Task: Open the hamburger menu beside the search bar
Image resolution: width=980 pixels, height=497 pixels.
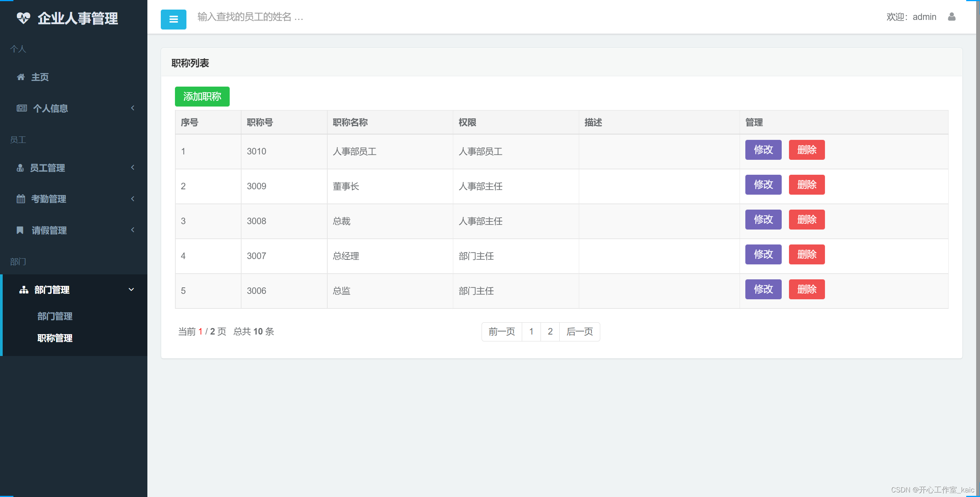Action: pyautogui.click(x=173, y=19)
